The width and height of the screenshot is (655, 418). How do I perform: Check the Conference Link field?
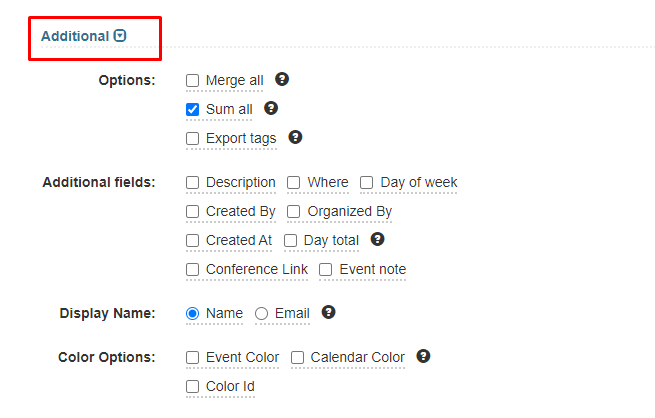pyautogui.click(x=193, y=269)
